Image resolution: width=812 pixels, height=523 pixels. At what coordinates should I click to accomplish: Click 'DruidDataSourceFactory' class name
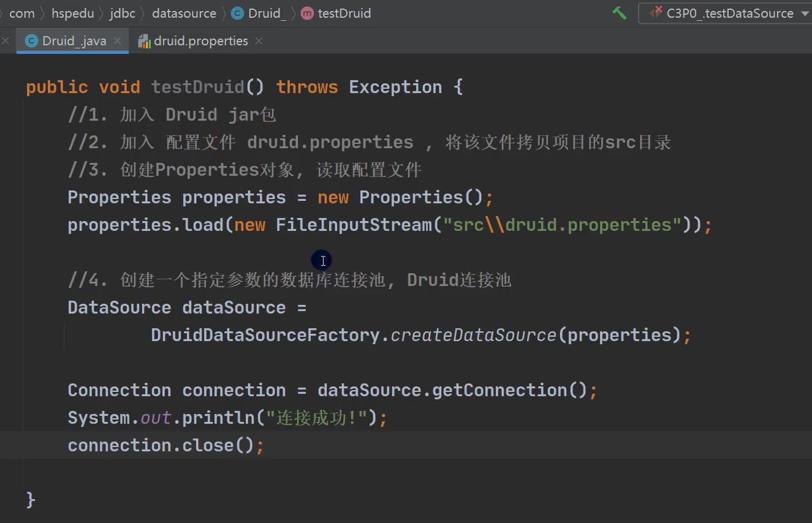[x=265, y=335]
